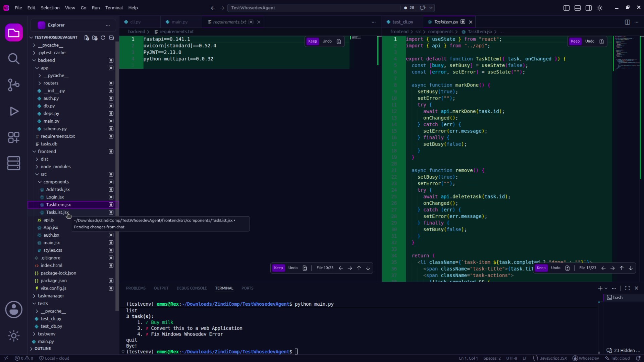The image size is (644, 362).
Task: Go to the previous file in the left review bar
Action: 341,268
